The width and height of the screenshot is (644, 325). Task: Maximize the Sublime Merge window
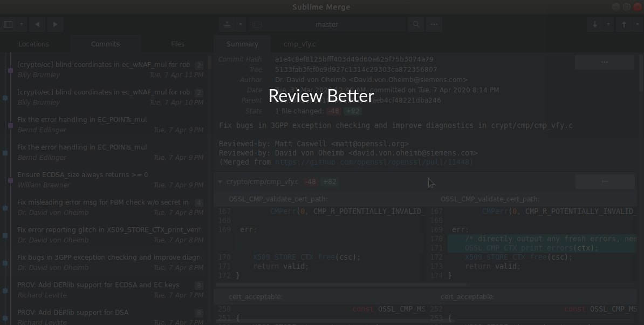(626, 6)
